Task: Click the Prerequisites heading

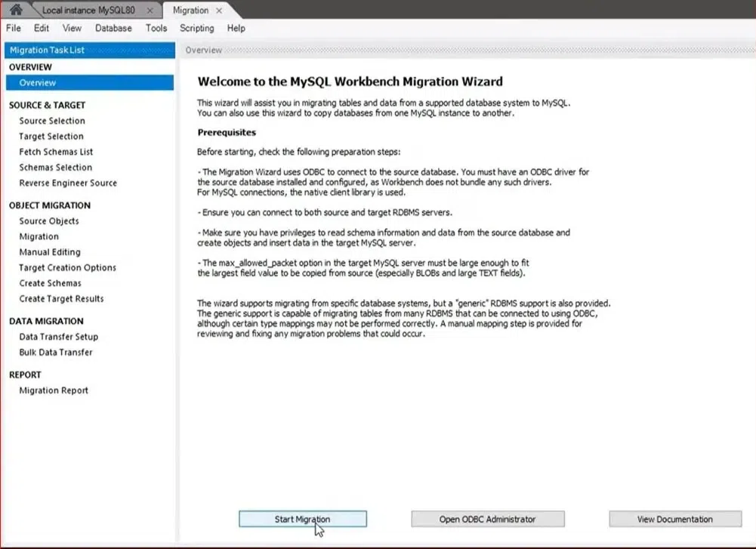Action: (227, 132)
